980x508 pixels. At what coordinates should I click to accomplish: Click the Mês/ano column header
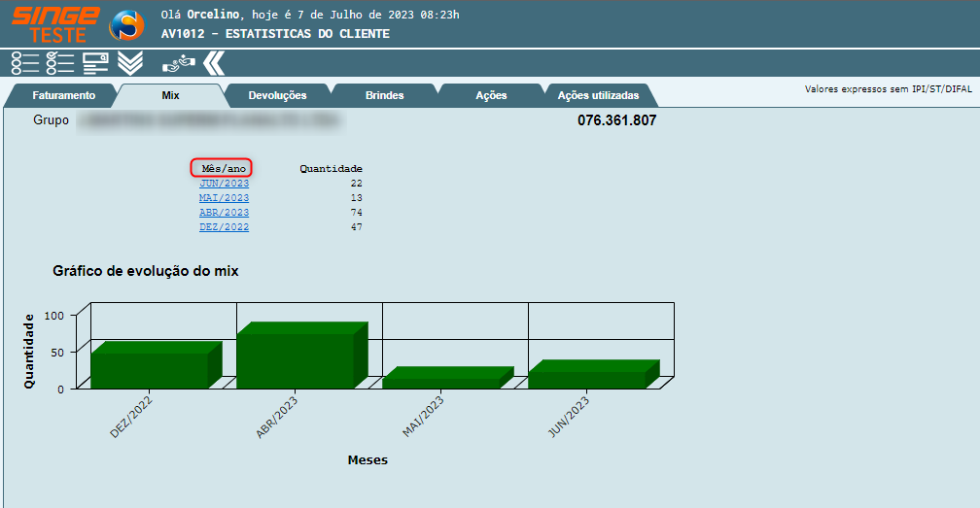coord(221,168)
